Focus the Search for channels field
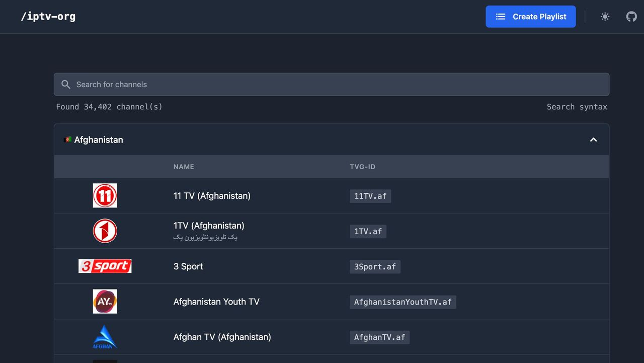Image resolution: width=644 pixels, height=363 pixels. (332, 85)
